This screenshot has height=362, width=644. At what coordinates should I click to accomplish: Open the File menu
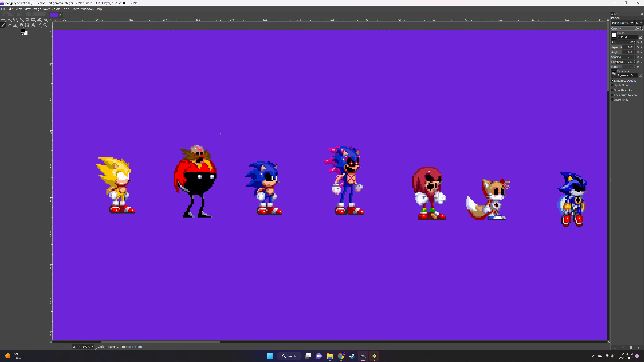(3, 9)
